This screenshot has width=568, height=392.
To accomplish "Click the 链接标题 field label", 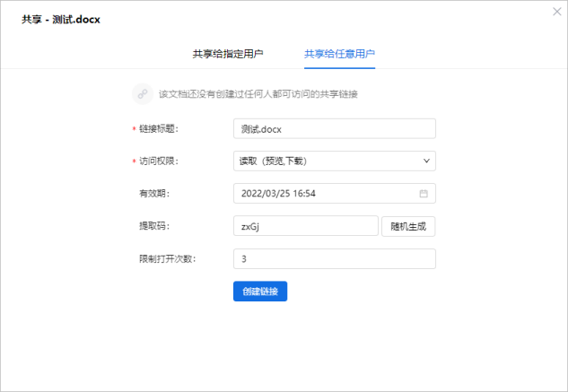I will click(159, 129).
